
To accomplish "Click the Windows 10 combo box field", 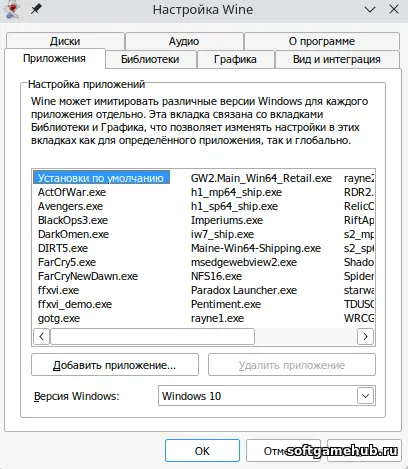I will [x=267, y=396].
